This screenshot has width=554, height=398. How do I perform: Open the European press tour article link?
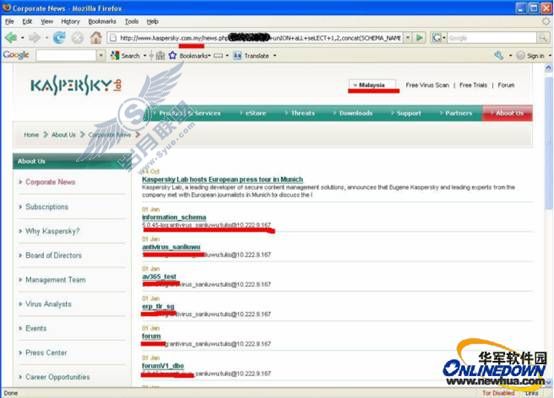(222, 180)
